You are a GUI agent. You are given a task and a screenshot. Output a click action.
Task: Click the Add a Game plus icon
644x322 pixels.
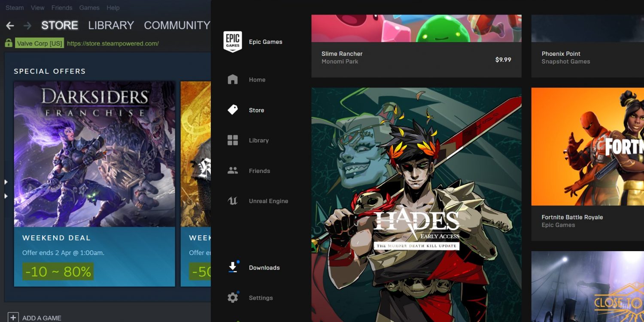point(13,317)
